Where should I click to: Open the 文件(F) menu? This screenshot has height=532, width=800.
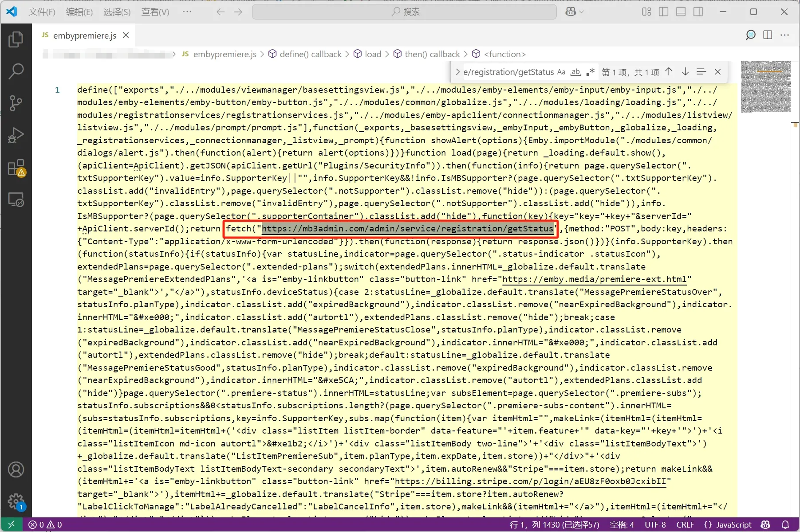[42, 12]
